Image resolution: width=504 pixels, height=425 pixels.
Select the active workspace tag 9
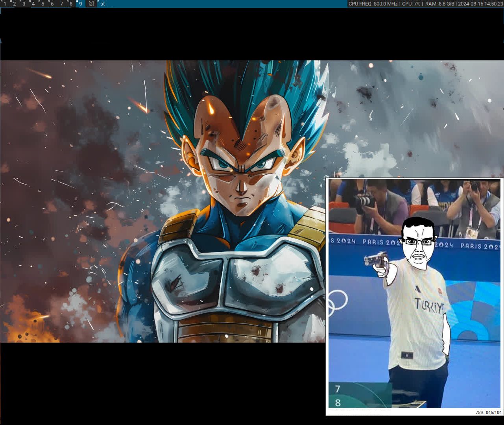pos(80,4)
